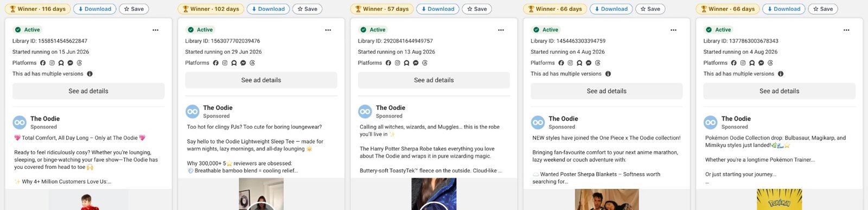Screen dimensions: 868x210
Task: See ad details for Library ID 1563077702039476
Action: 261,80
